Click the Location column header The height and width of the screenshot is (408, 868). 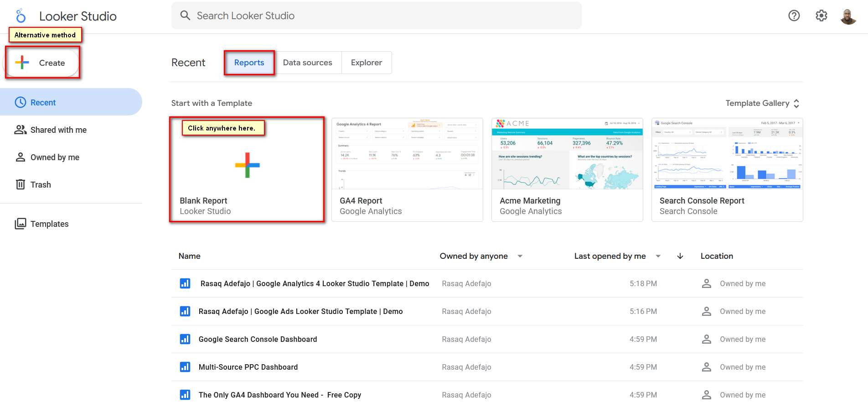pos(717,256)
